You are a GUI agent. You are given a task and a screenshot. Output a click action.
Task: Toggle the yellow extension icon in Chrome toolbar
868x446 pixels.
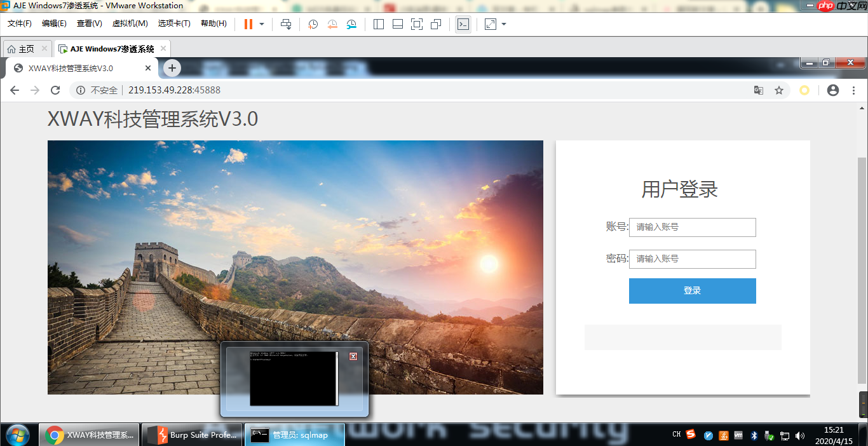(804, 90)
